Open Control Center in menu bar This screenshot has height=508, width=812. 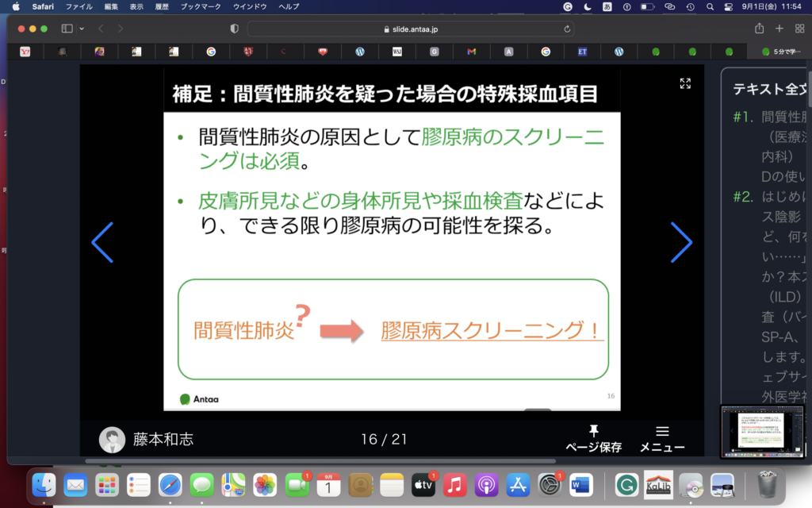[728, 6]
